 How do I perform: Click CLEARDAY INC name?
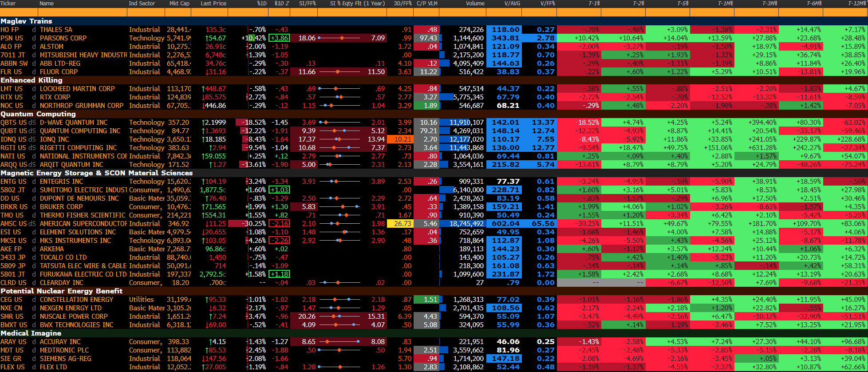(61, 283)
